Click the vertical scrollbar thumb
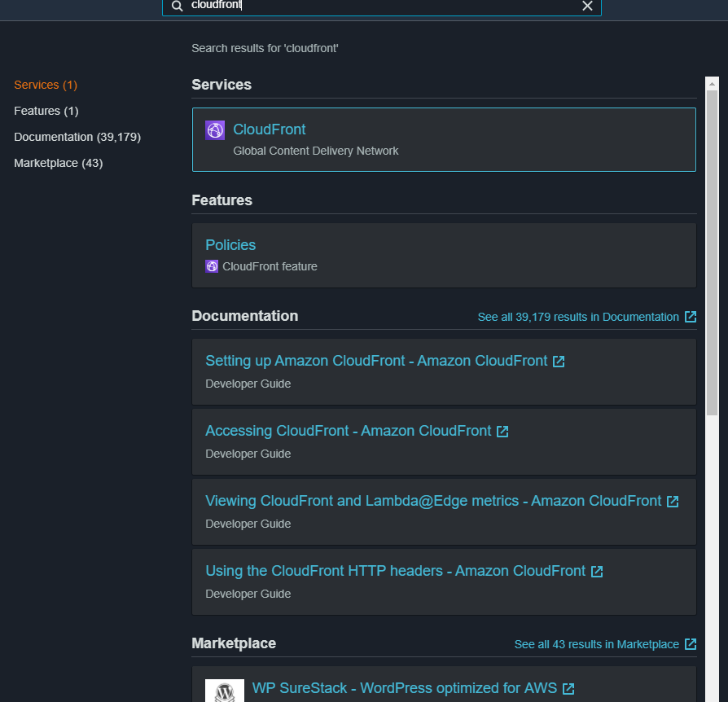728x702 pixels. pos(712,253)
